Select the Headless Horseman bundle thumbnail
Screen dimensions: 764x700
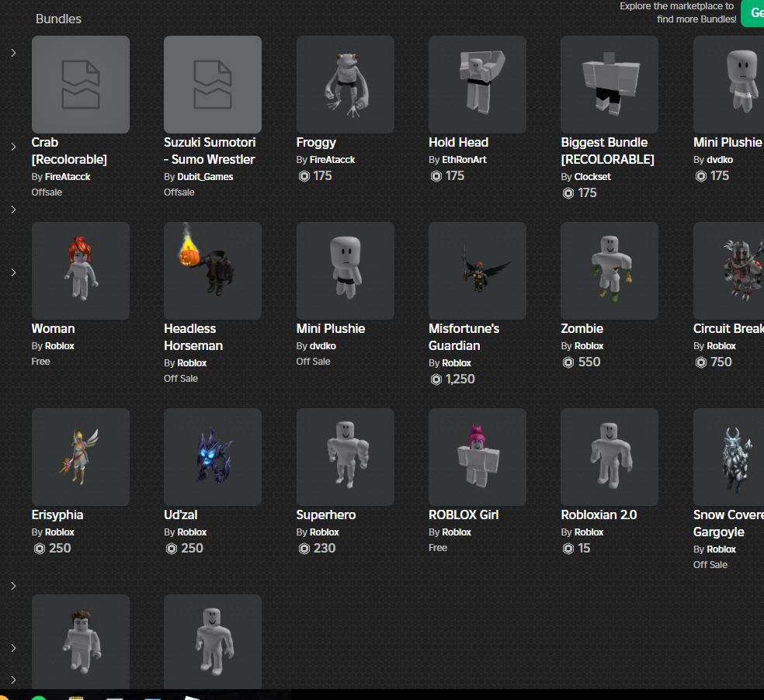(212, 270)
